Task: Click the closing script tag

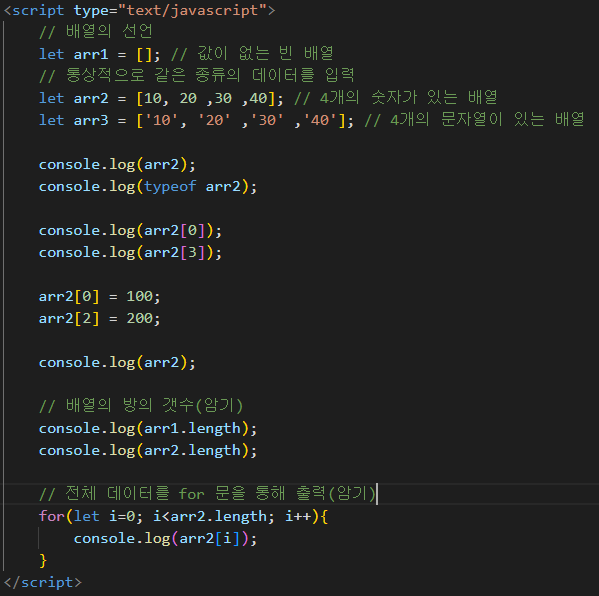Action: (x=42, y=582)
